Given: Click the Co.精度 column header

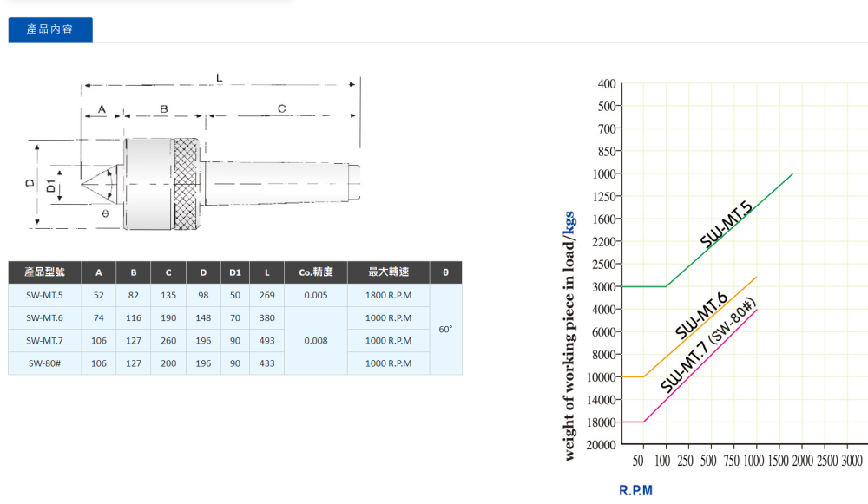Looking at the screenshot, I should click(316, 272).
